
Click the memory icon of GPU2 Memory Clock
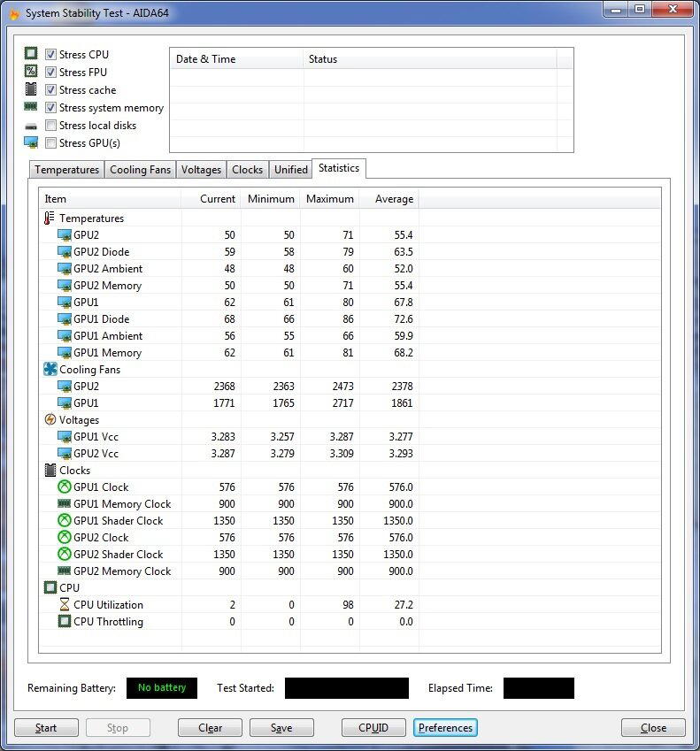[65, 571]
